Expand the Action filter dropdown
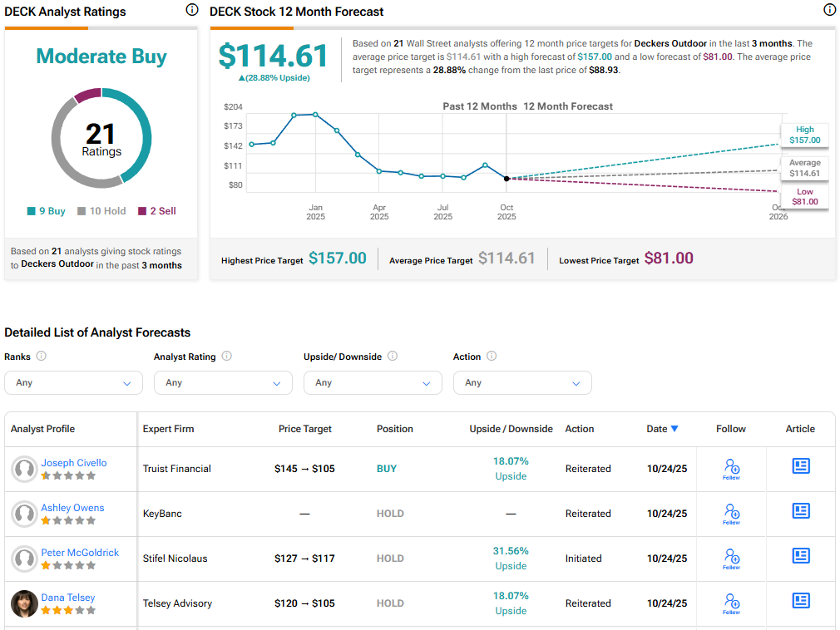 point(522,383)
